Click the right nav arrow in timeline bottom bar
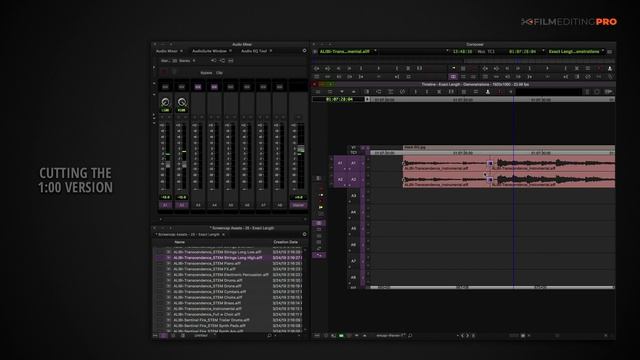Viewport: 640px width, 360px height. [468, 336]
